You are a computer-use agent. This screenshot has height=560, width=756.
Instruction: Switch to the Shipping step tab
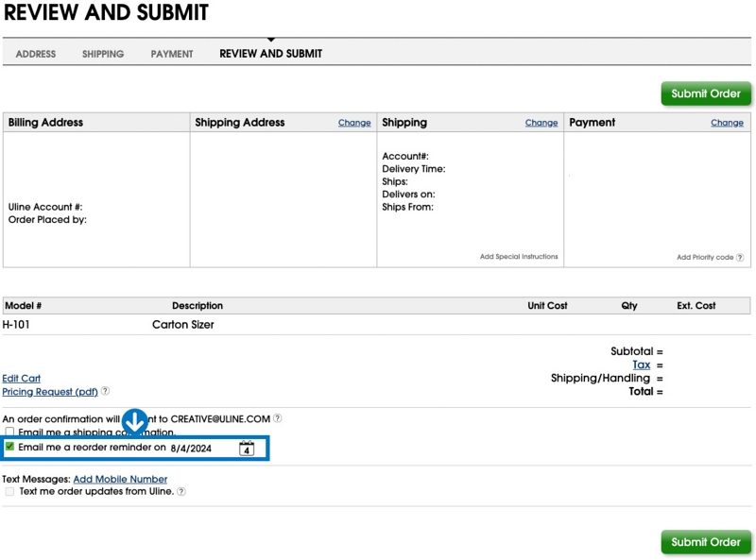tap(103, 54)
